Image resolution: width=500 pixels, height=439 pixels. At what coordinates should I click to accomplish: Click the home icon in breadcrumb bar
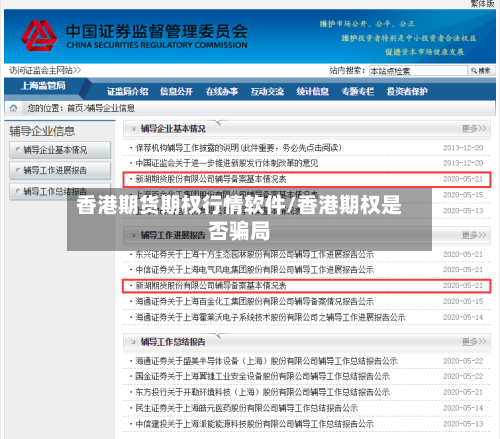click(13, 108)
